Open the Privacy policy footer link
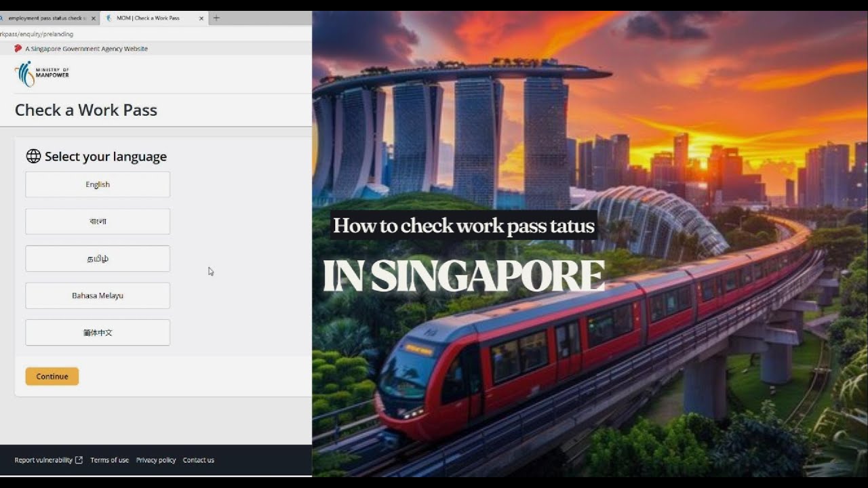The height and width of the screenshot is (488, 868). click(x=156, y=460)
